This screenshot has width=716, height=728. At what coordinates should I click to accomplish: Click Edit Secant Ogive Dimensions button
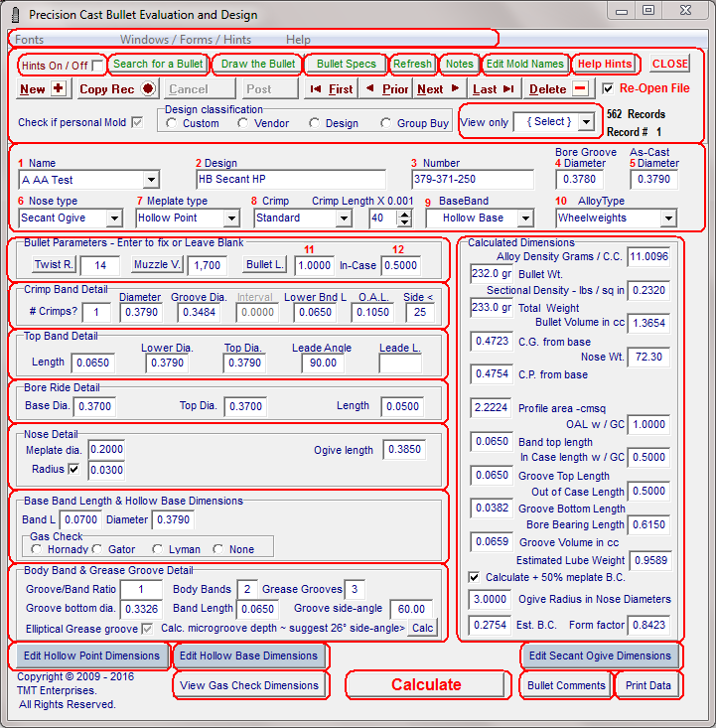click(600, 656)
